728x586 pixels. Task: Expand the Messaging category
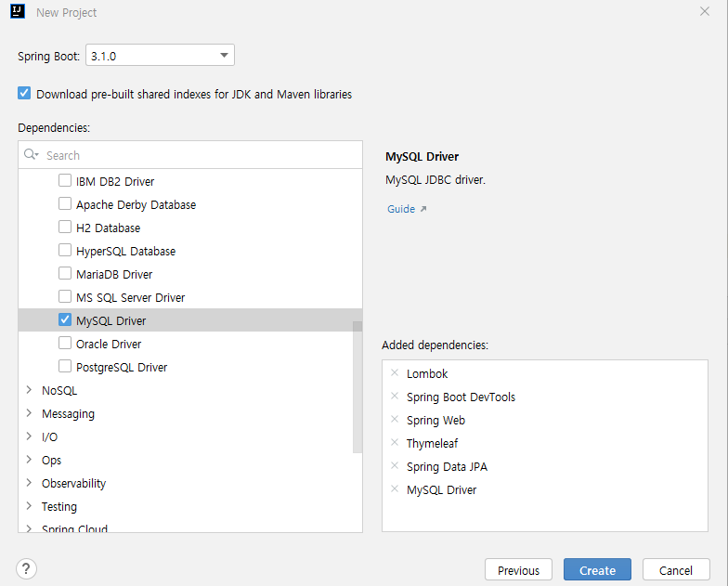click(29, 412)
